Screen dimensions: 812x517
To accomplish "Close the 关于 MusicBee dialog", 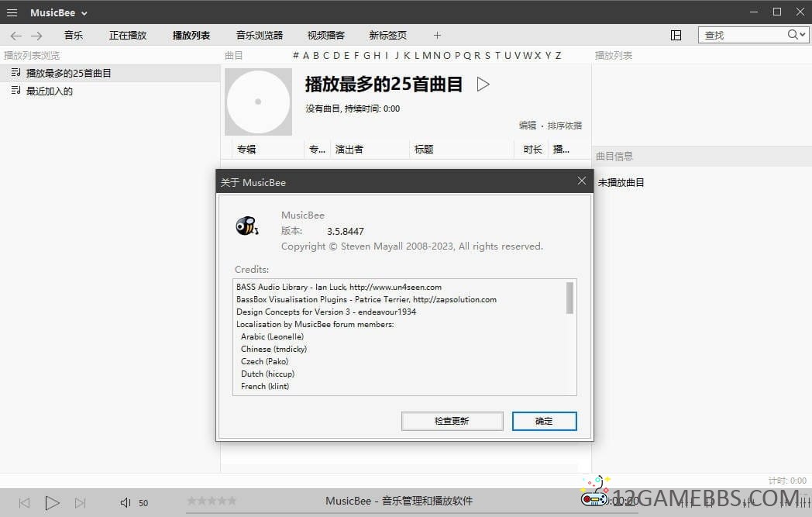I will click(582, 181).
